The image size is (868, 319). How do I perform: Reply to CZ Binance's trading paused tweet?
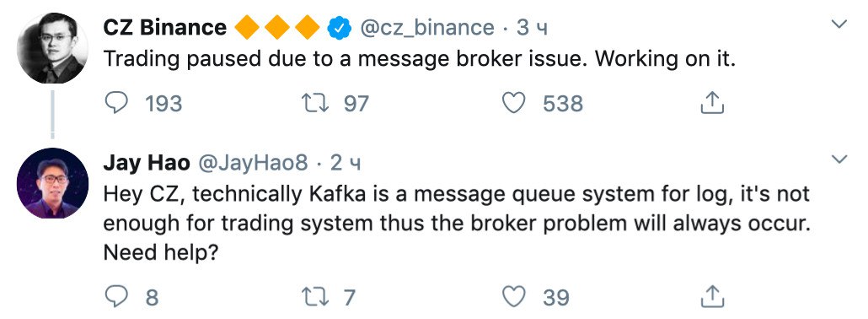[x=117, y=103]
